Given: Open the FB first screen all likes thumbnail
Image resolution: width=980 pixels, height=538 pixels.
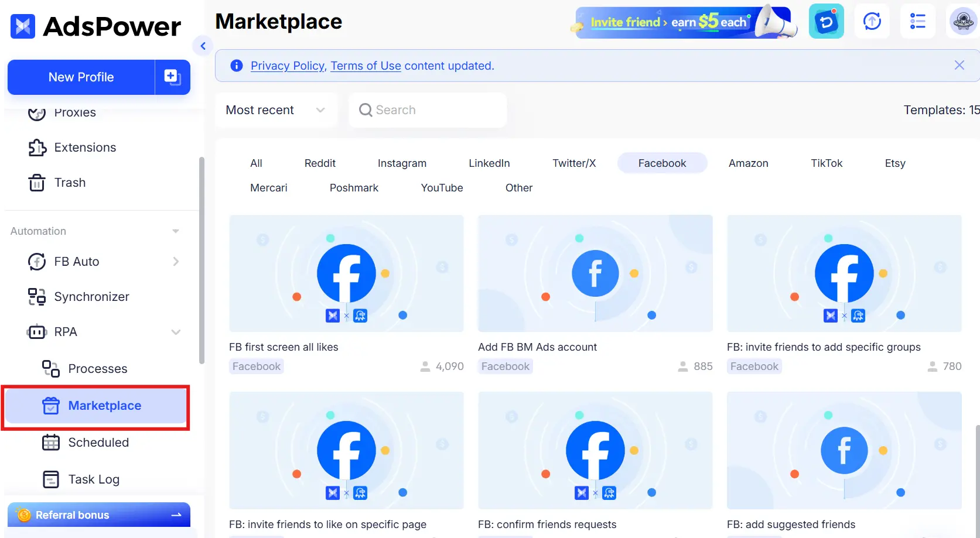Looking at the screenshot, I should [x=346, y=273].
